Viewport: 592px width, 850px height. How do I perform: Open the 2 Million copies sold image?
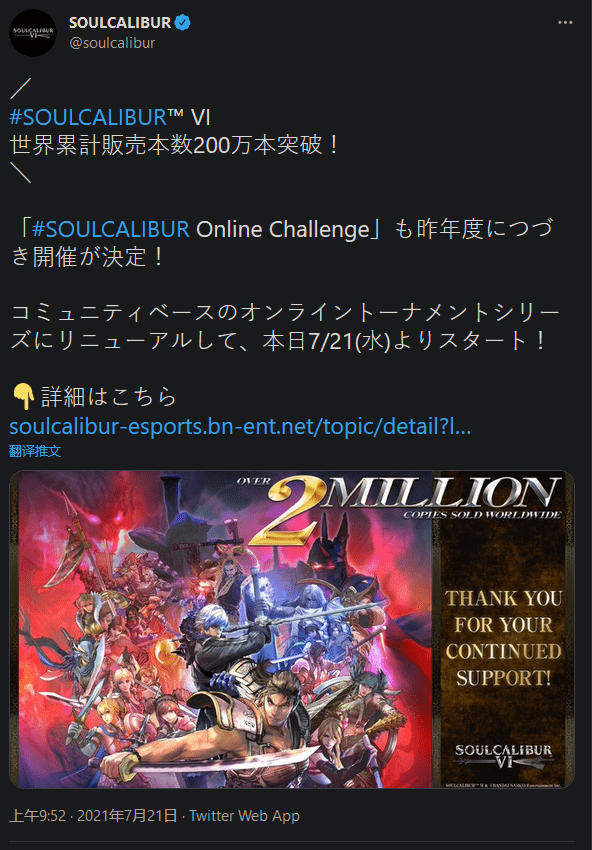[292, 629]
